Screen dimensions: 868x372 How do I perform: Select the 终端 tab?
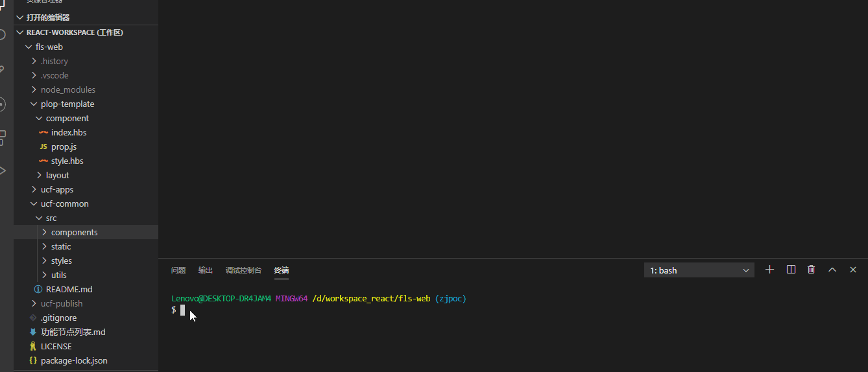click(x=282, y=270)
